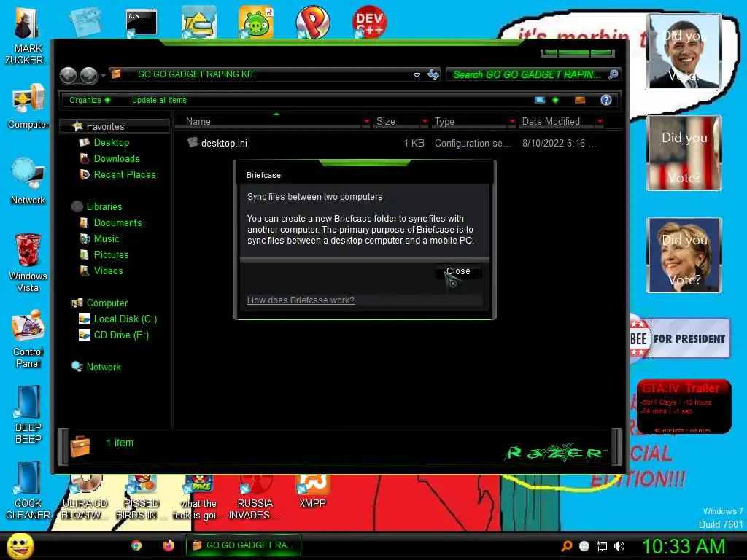This screenshot has height=560, width=747.
Task: Open the Type column filter arrow
Action: tap(512, 122)
